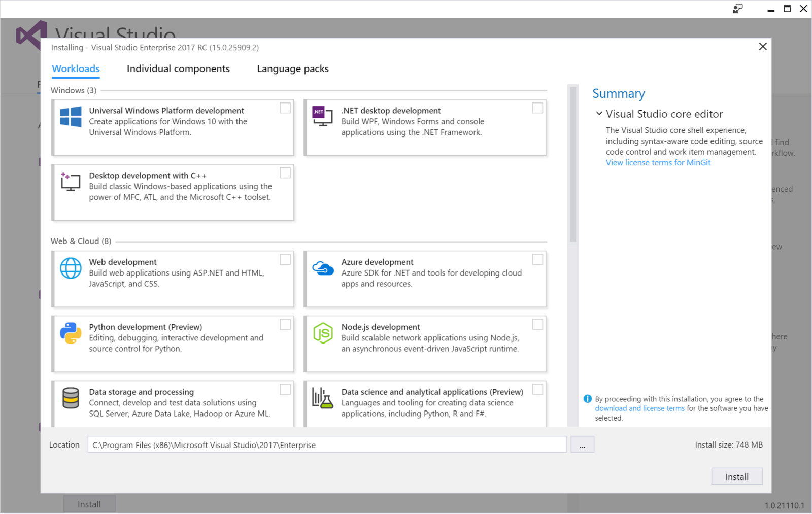Open the Language packs tab

click(292, 68)
